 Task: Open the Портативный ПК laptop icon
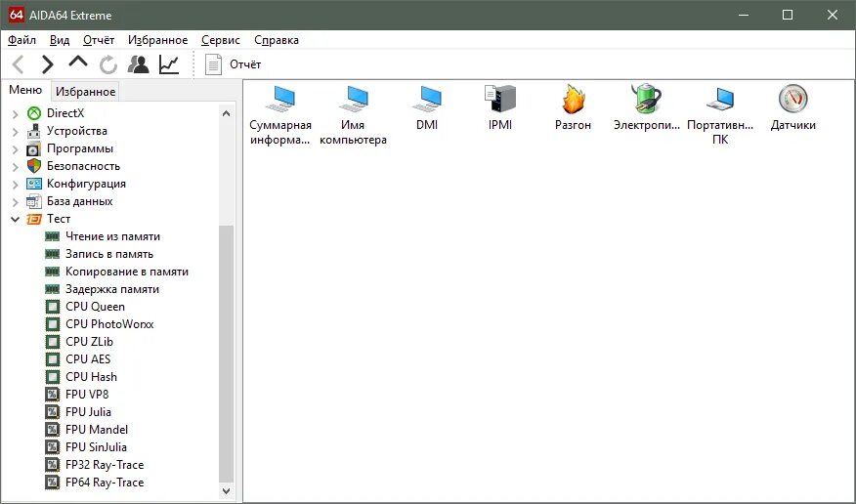coord(720,114)
